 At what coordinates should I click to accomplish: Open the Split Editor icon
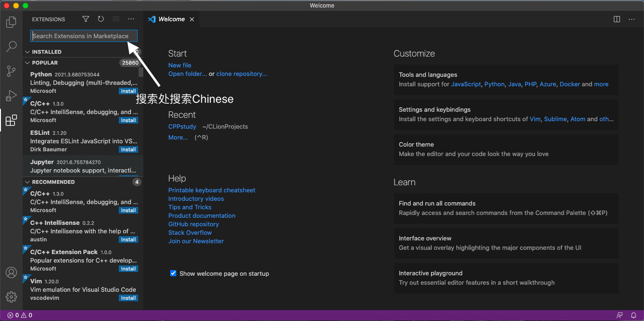coord(617,19)
